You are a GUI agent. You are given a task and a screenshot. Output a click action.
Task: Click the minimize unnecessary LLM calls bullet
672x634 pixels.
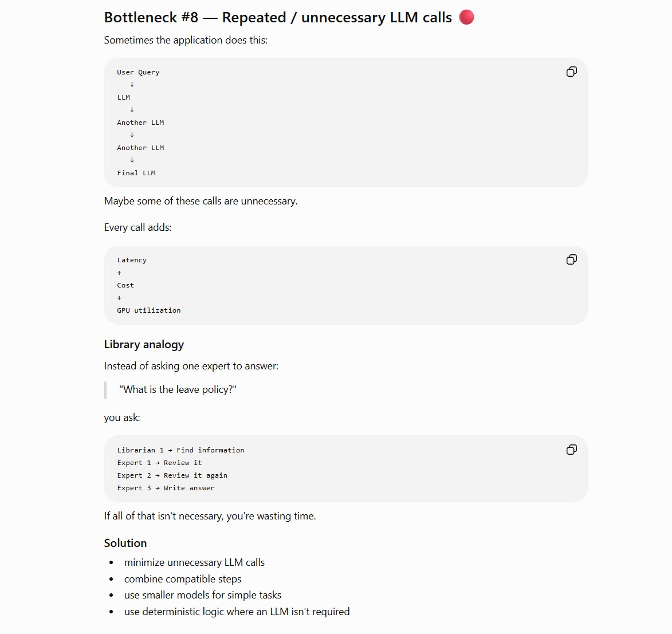[x=194, y=562]
